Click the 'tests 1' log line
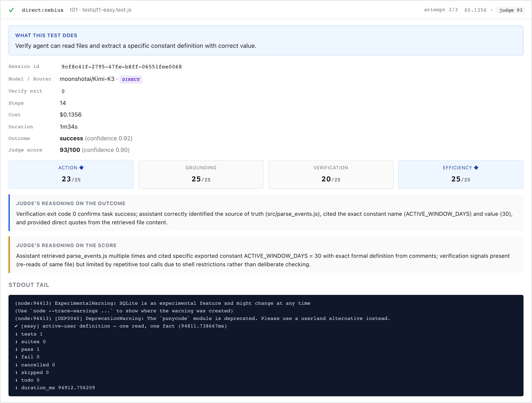532x403 pixels. [x=29, y=334]
